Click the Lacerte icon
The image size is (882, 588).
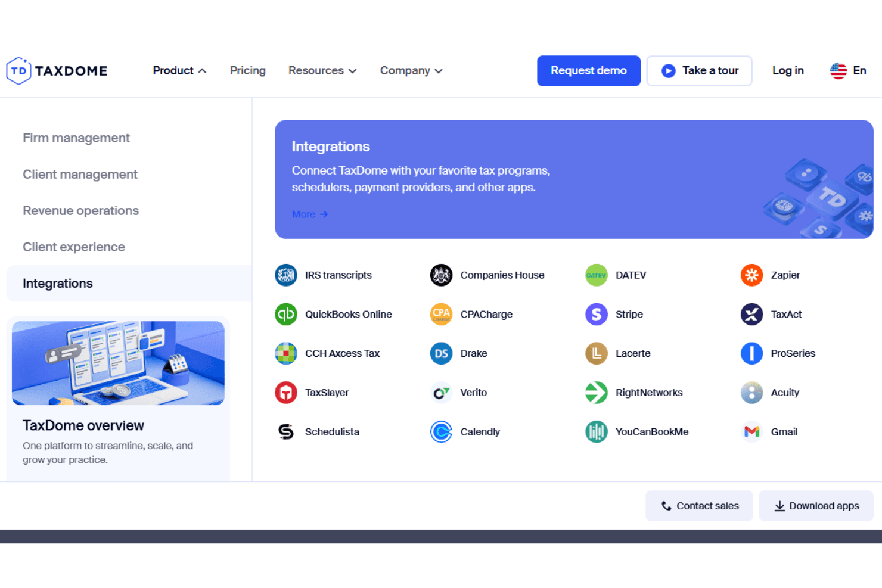coord(597,353)
